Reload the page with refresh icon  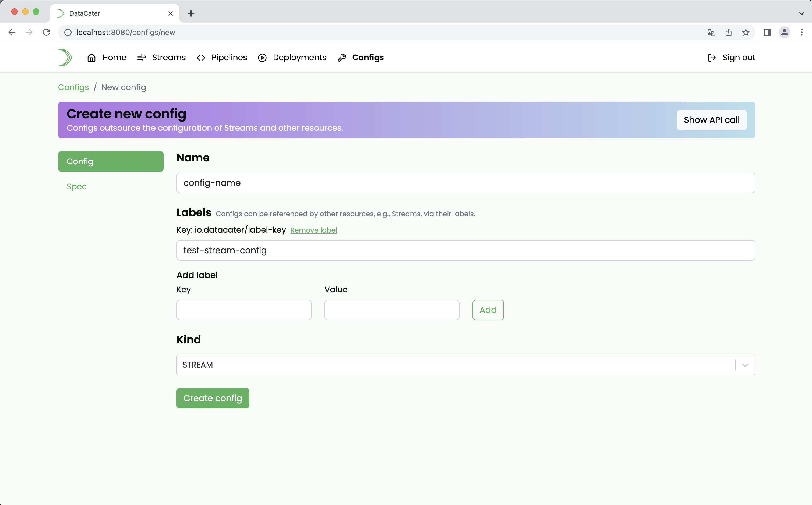point(47,32)
